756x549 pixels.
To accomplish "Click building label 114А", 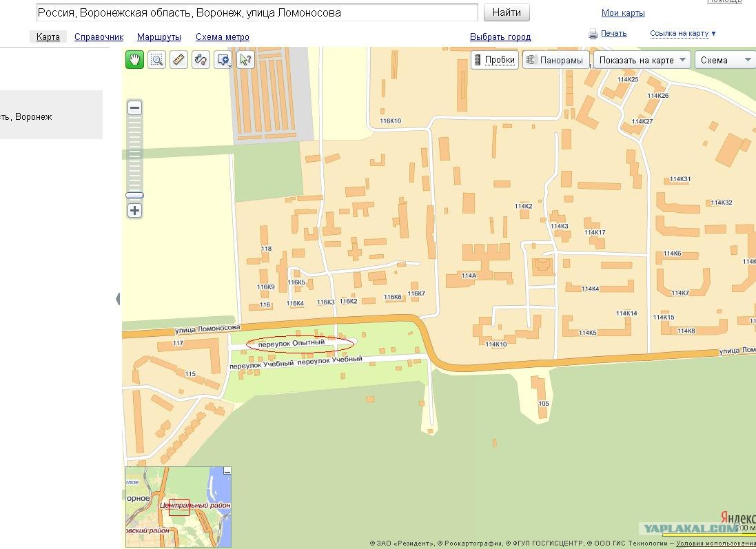I will tap(469, 276).
